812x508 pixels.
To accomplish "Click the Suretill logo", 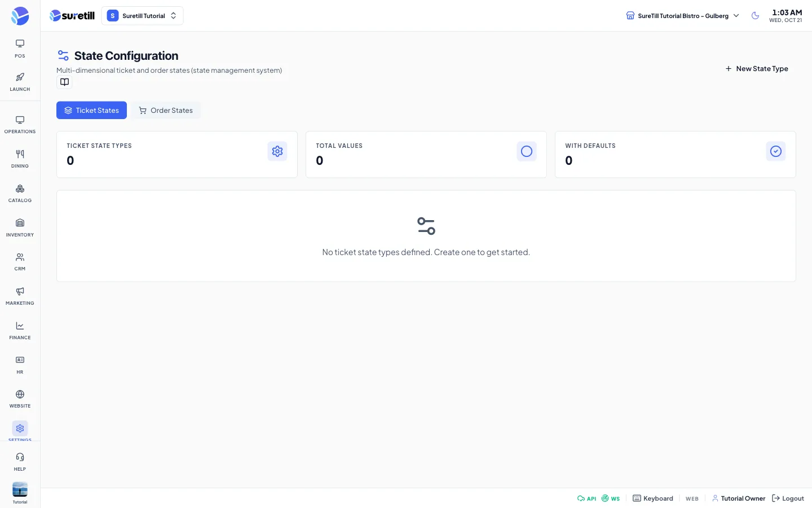I will 72,16.
